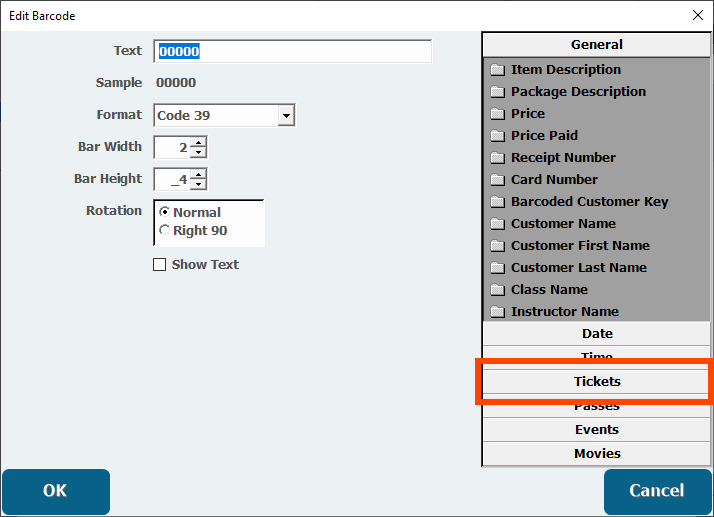
Task: Increase Bar Width with up arrow
Action: pos(198,143)
